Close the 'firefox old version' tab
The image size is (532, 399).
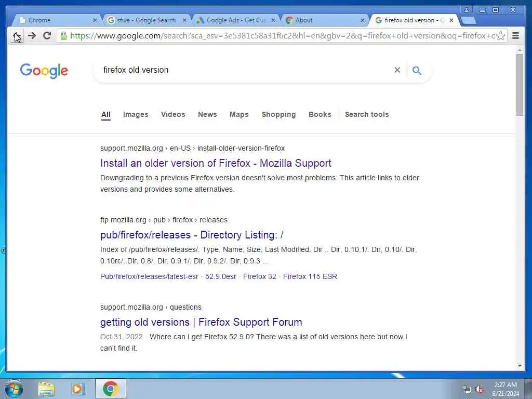point(451,20)
